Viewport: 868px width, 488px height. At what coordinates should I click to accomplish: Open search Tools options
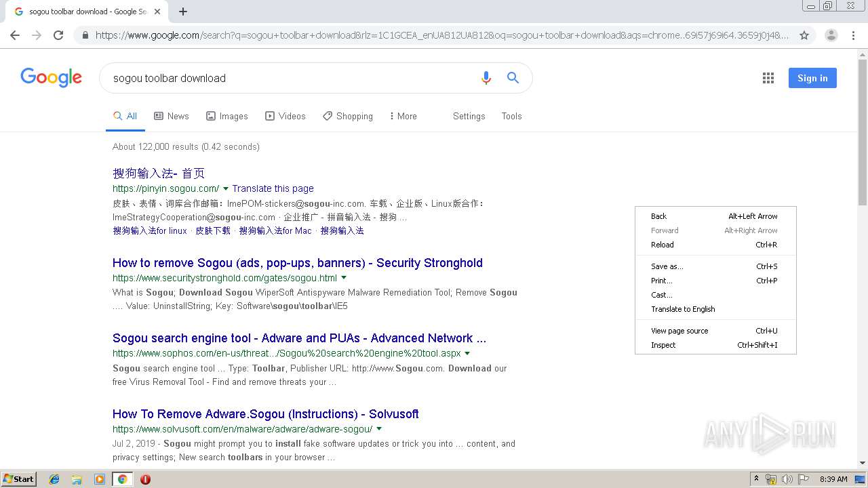[511, 116]
